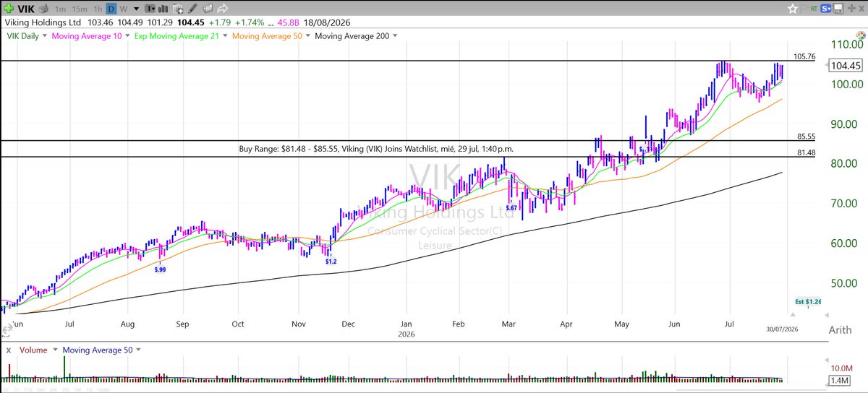Image resolution: width=868 pixels, height=393 pixels.
Task: Click the 105.76 horizontal line label
Action: 804,56
